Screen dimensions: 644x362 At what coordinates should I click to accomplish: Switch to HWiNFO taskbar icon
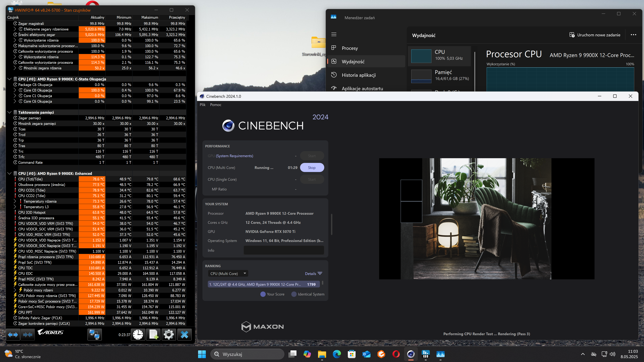pos(426,354)
